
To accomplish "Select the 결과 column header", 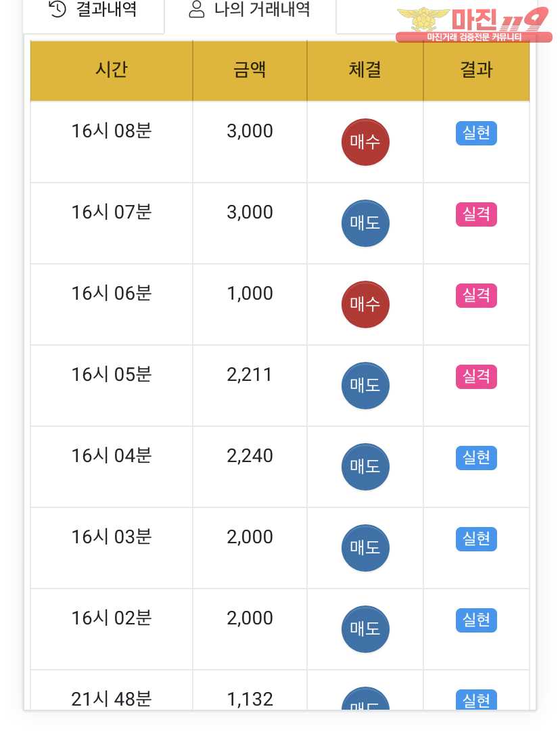I will (476, 70).
